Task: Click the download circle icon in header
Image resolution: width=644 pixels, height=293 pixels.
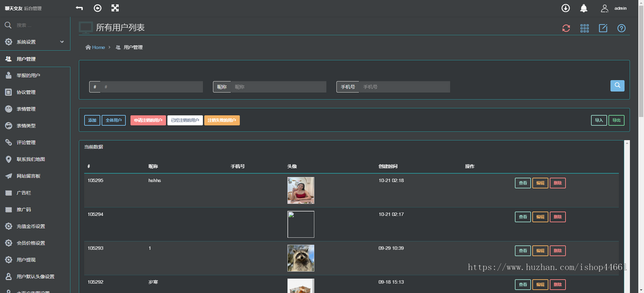Action: tap(566, 8)
